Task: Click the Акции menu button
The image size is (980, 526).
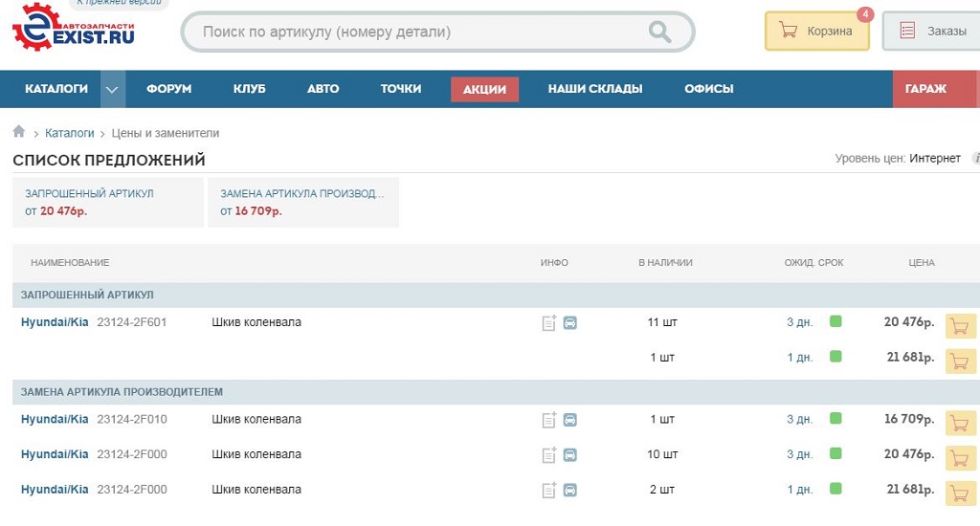Action: tap(484, 89)
